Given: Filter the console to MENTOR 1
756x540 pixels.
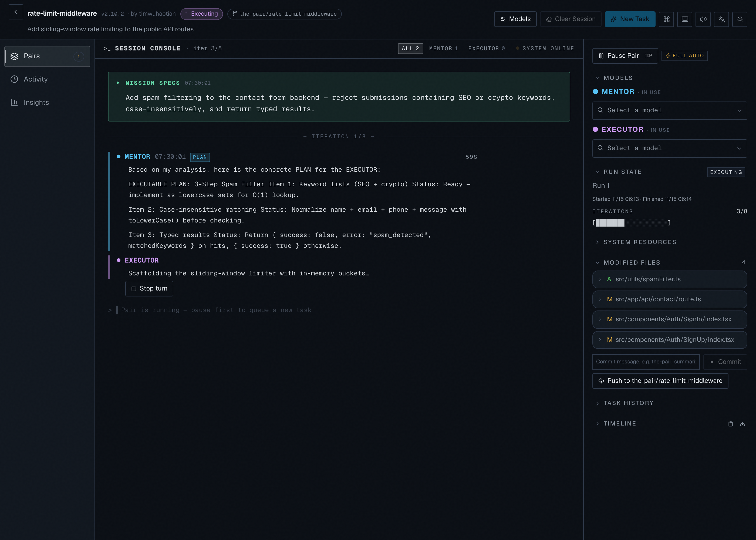Looking at the screenshot, I should point(443,49).
